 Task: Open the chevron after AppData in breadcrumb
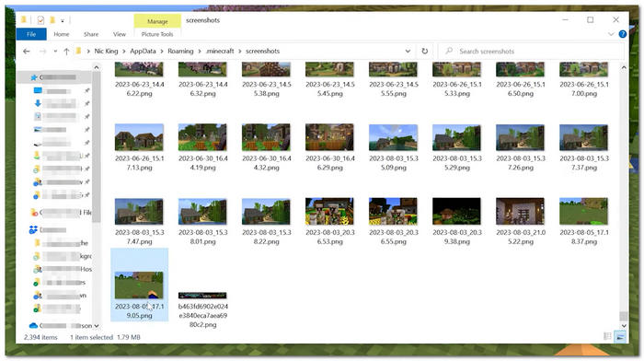(162, 51)
